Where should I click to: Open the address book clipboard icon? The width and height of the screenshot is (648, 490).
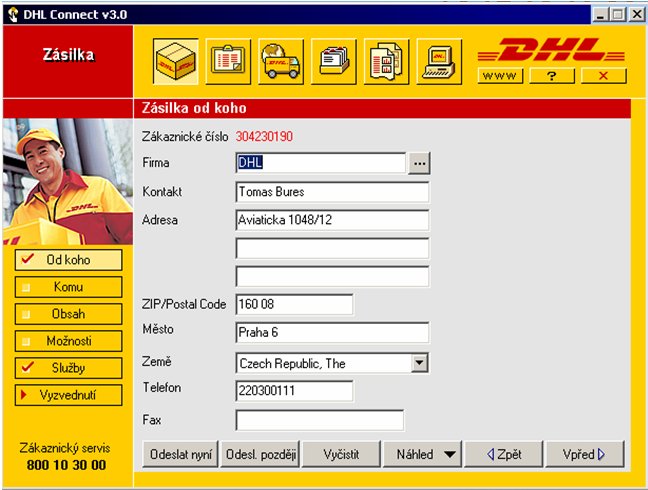coord(228,62)
